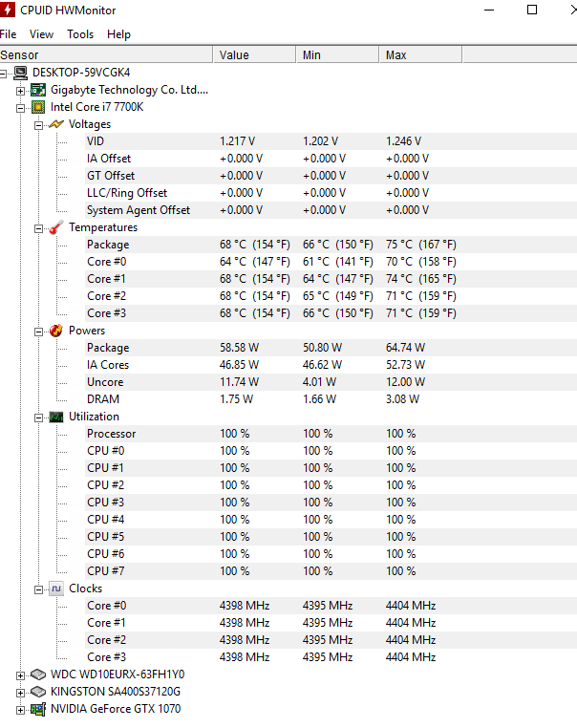The height and width of the screenshot is (728, 577).
Task: Expand the Gigabyte Technology node
Action: point(20,91)
